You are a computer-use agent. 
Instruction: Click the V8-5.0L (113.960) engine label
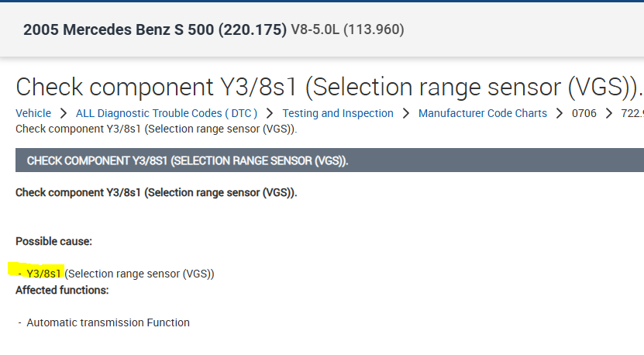click(347, 30)
